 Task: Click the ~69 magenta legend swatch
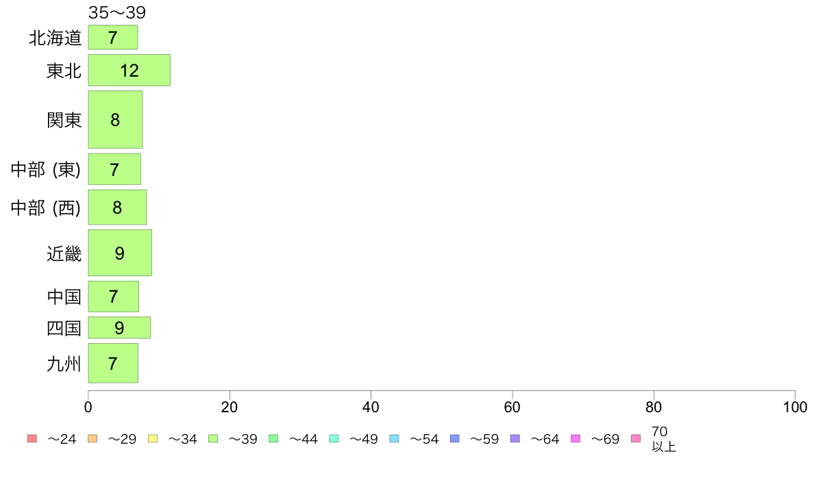tap(575, 438)
